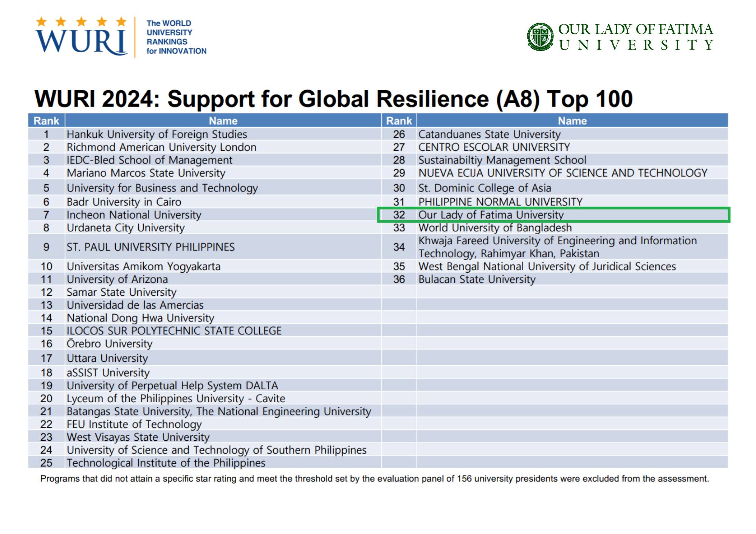Image resolution: width=756 pixels, height=534 pixels.
Task: Click the Our Lady of Fatima University seal
Action: click(540, 37)
